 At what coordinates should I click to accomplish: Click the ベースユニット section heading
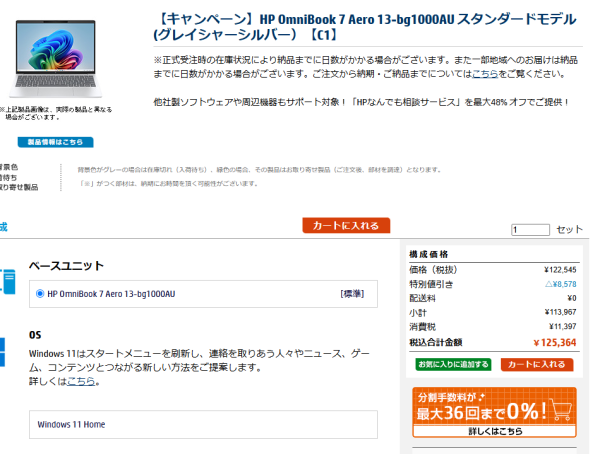click(x=66, y=266)
